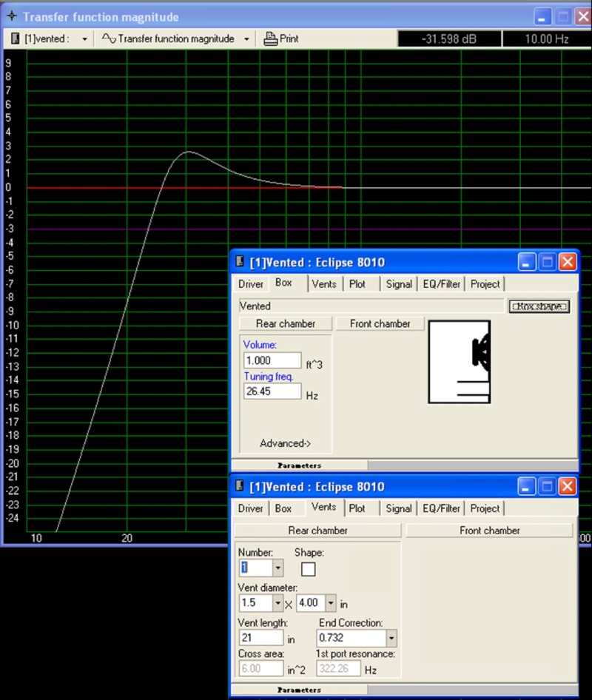Click the Box shape button

point(539,306)
